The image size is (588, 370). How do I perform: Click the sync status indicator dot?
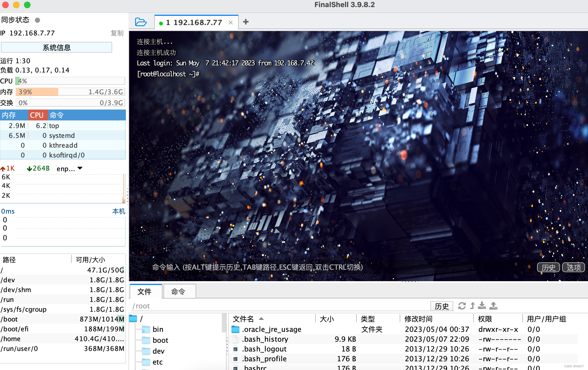click(x=38, y=20)
